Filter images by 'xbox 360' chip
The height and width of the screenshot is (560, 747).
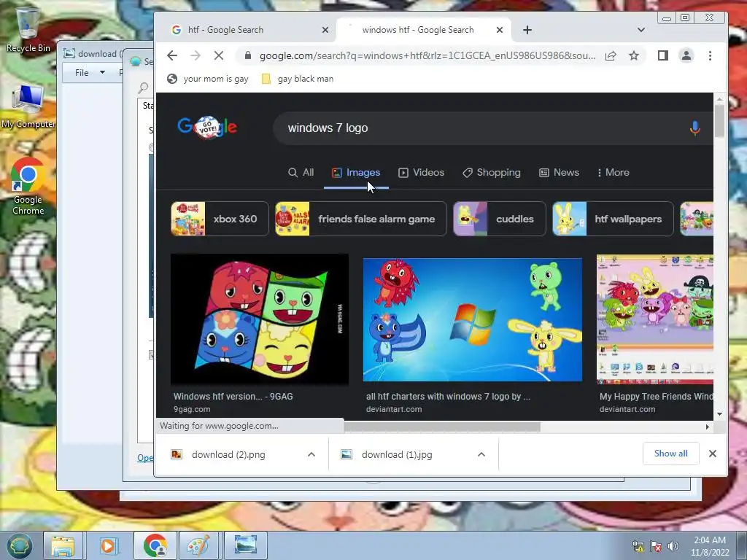(220, 219)
